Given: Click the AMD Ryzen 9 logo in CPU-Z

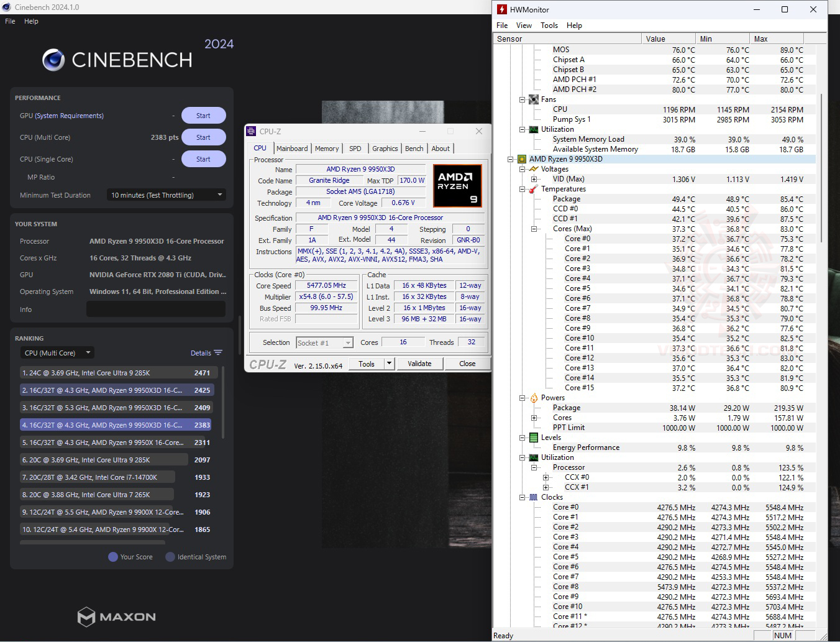Looking at the screenshot, I should click(x=457, y=186).
